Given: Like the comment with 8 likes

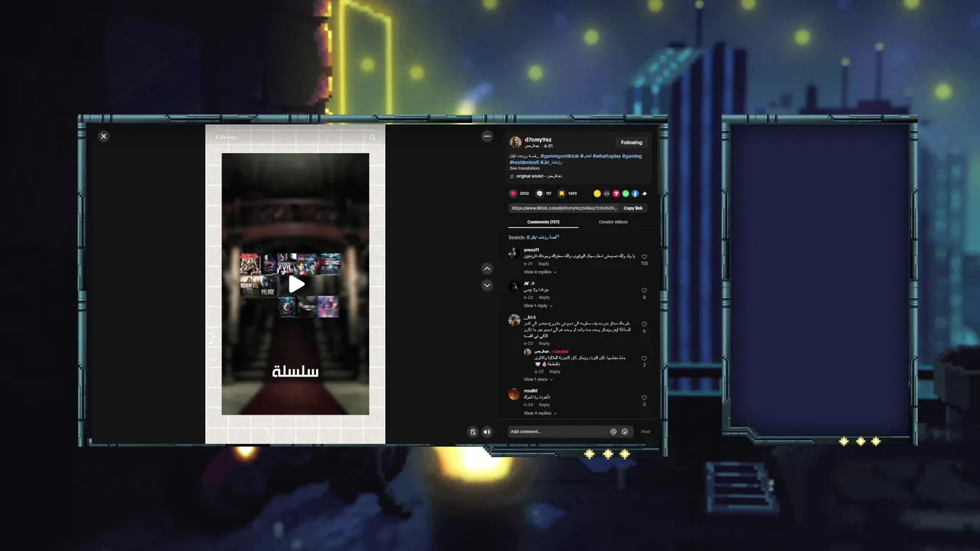Looking at the screenshot, I should [644, 291].
